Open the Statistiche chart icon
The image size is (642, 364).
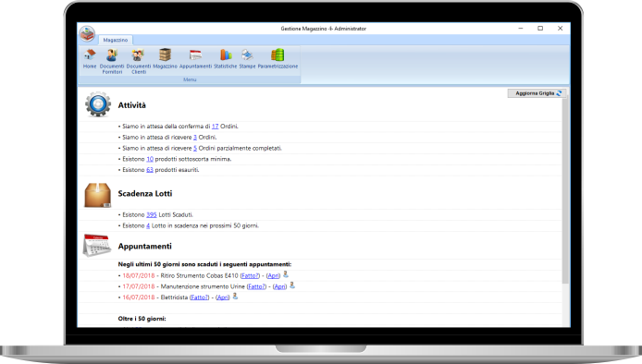pos(225,58)
